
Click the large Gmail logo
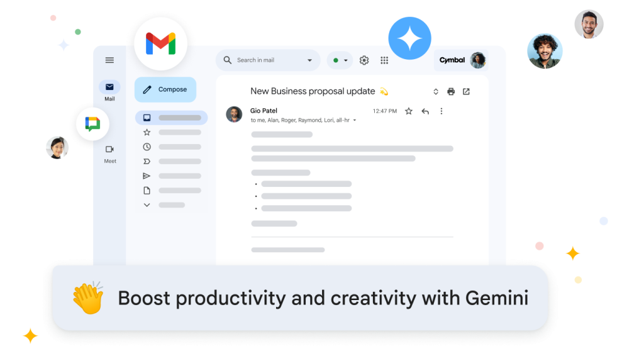tap(160, 43)
